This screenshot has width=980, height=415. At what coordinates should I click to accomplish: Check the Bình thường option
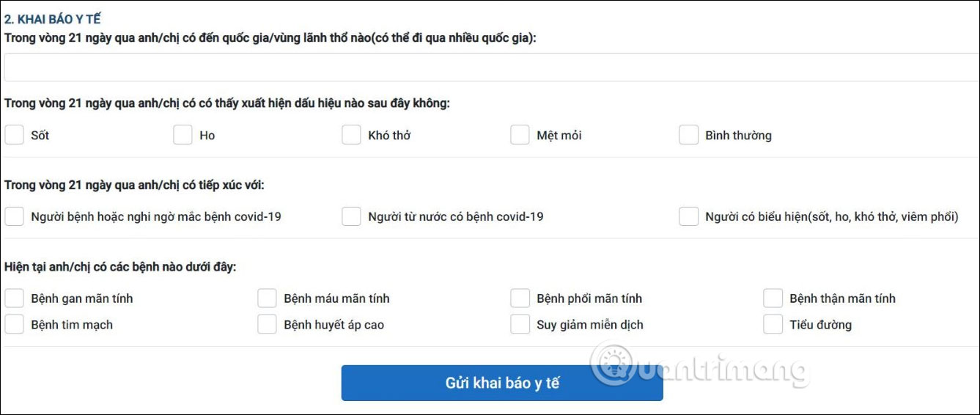pos(688,135)
